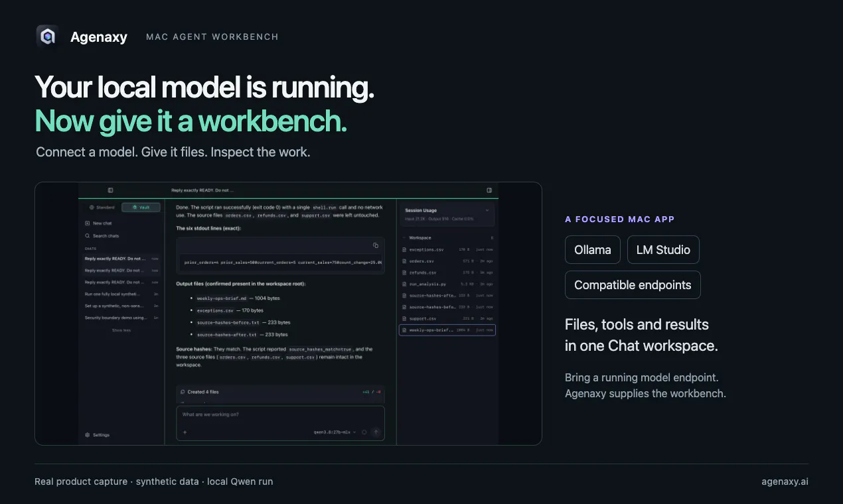Click the New chat compose icon

88,223
